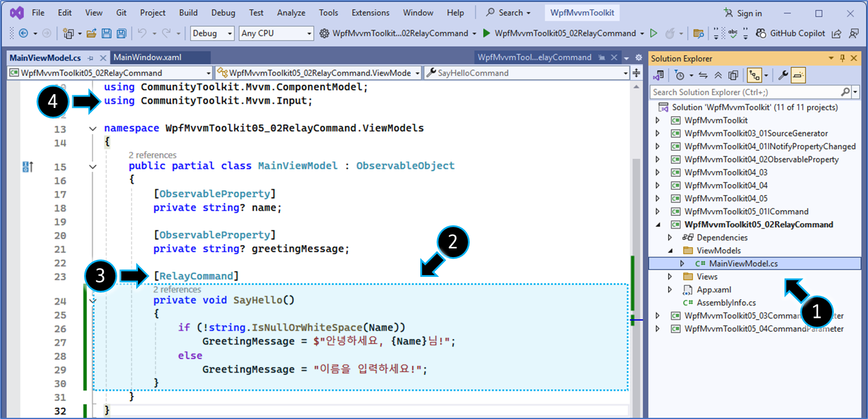Click the Search box in title bar
This screenshot has width=868, height=419.
pyautogui.click(x=509, y=13)
